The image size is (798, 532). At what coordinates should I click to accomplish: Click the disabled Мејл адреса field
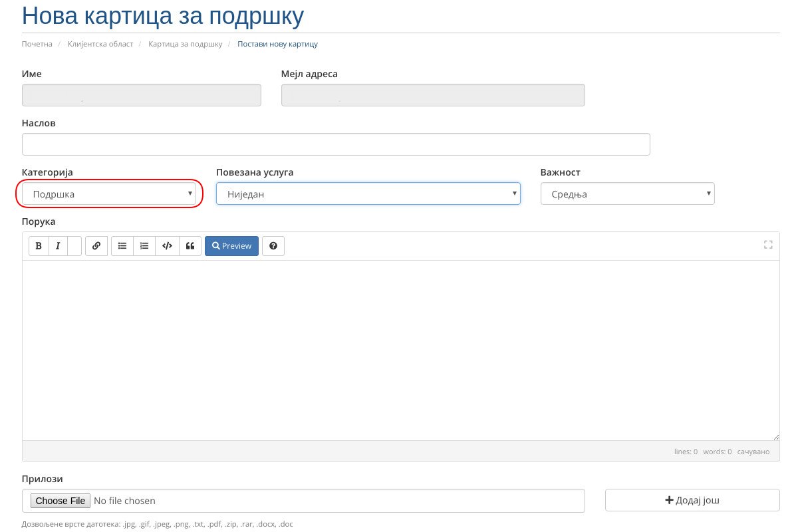[433, 95]
